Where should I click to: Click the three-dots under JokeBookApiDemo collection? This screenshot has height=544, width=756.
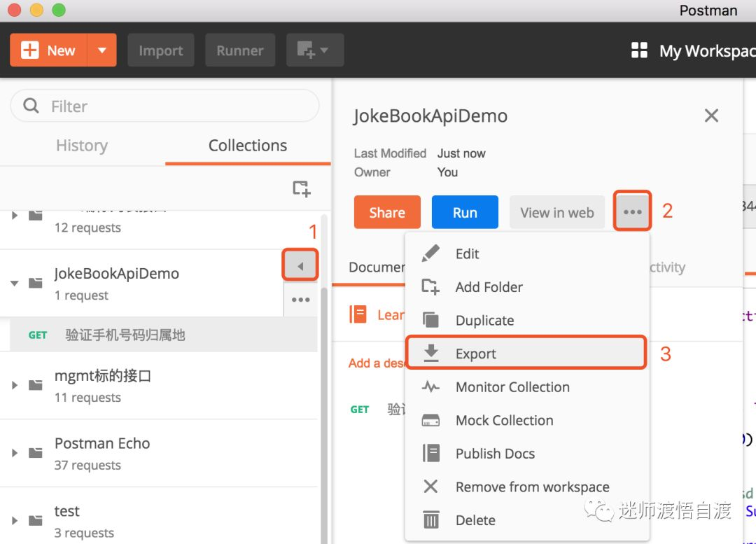click(300, 300)
